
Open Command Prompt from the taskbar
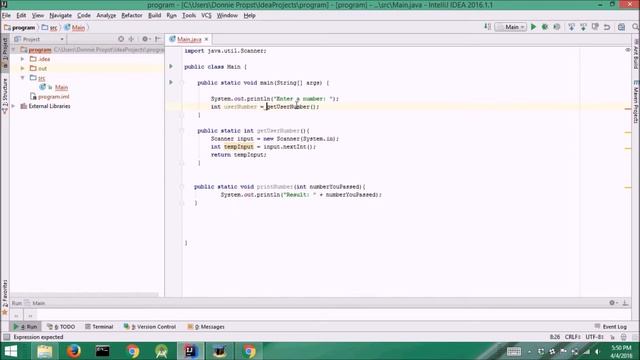coord(102,351)
